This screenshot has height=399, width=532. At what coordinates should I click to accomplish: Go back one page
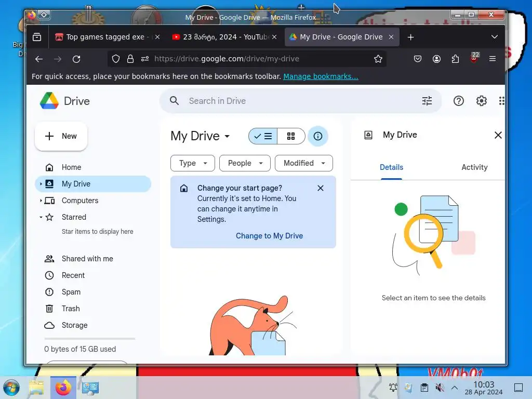tap(39, 59)
